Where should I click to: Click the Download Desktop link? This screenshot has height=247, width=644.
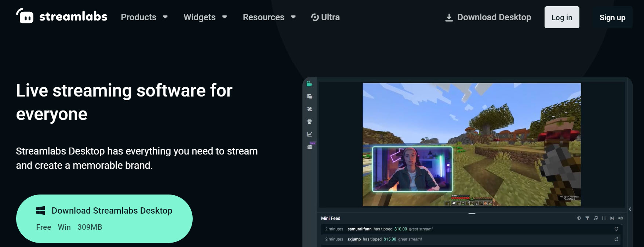(488, 17)
